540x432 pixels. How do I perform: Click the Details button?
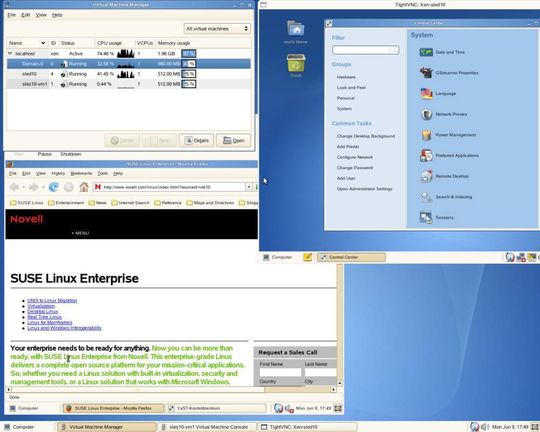tap(196, 140)
